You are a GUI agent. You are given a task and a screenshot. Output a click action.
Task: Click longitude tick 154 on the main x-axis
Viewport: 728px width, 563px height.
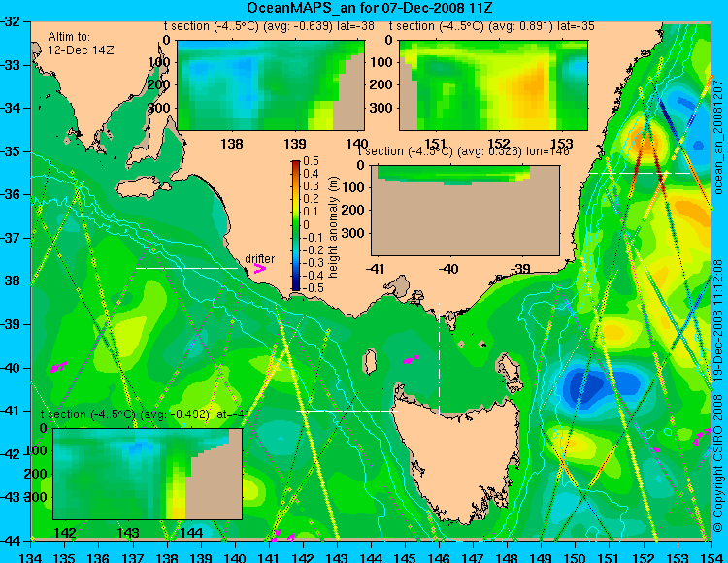tap(711, 557)
